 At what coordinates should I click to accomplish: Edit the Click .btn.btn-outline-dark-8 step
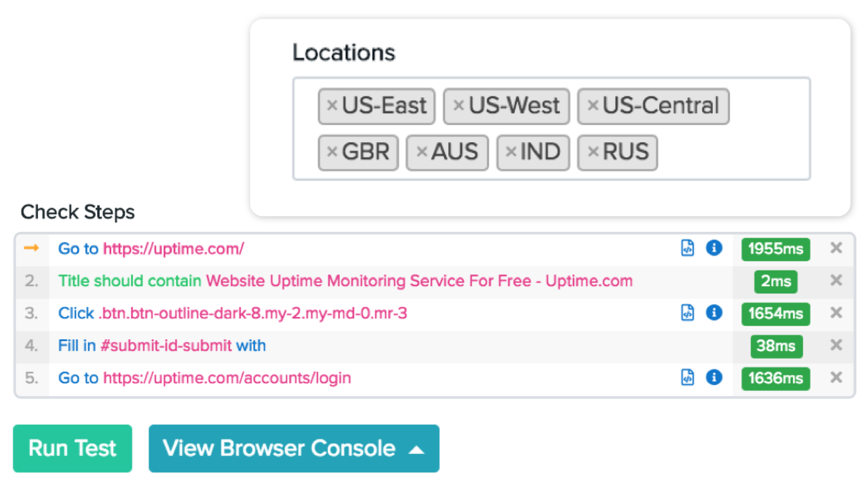pyautogui.click(x=232, y=313)
